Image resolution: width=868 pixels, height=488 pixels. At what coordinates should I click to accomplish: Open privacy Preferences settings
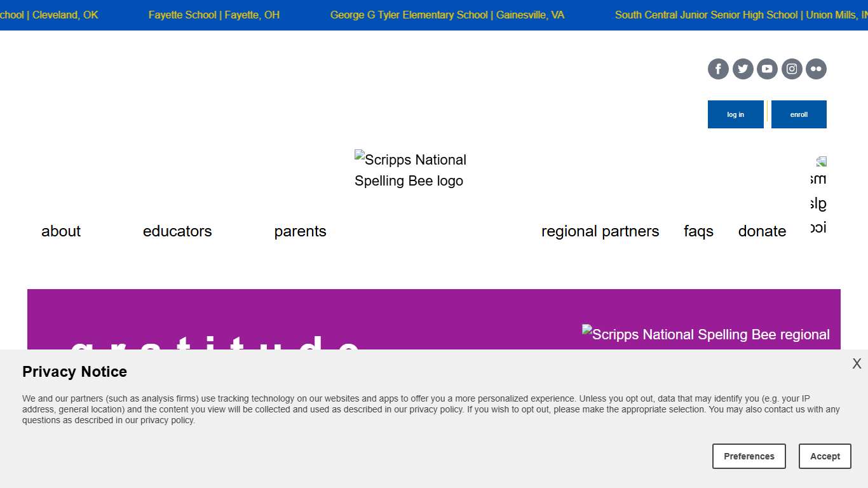coord(749,456)
